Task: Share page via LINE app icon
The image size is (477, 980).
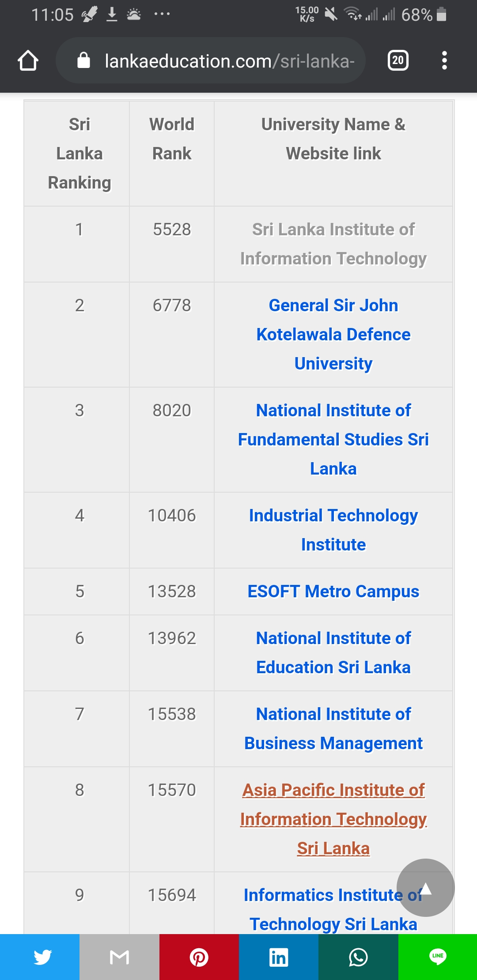Action: pyautogui.click(x=438, y=957)
